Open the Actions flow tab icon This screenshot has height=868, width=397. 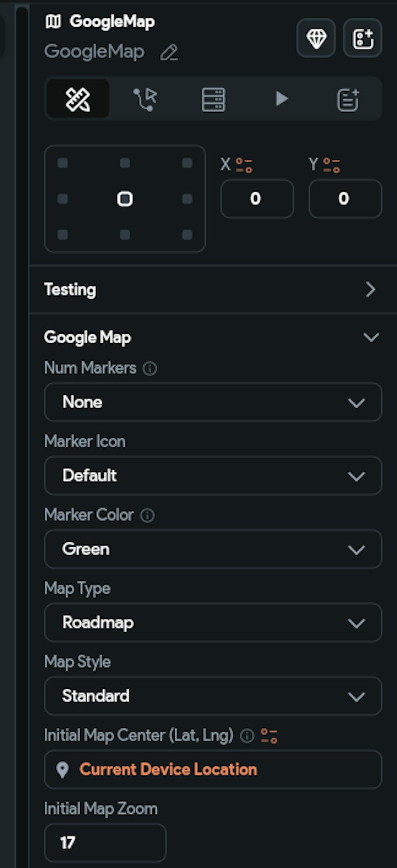click(x=145, y=99)
